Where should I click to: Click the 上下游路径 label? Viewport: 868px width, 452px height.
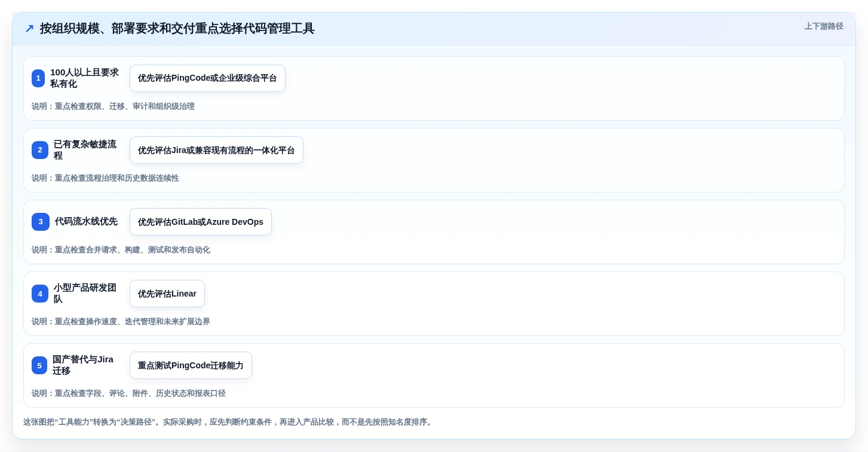click(824, 26)
